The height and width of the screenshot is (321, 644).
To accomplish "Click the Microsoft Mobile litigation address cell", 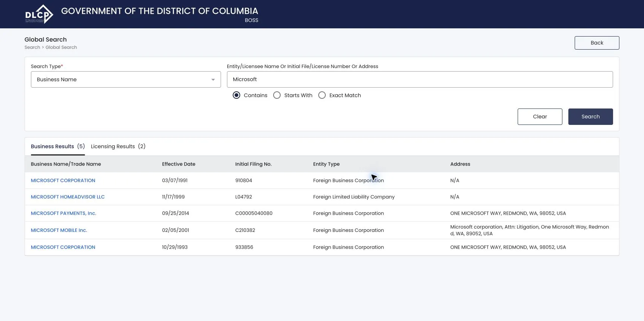I will [530, 230].
